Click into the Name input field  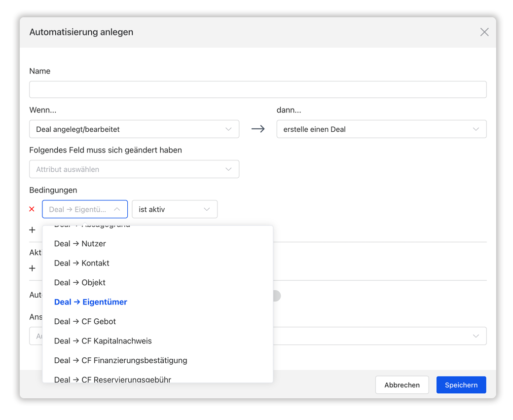tap(257, 90)
